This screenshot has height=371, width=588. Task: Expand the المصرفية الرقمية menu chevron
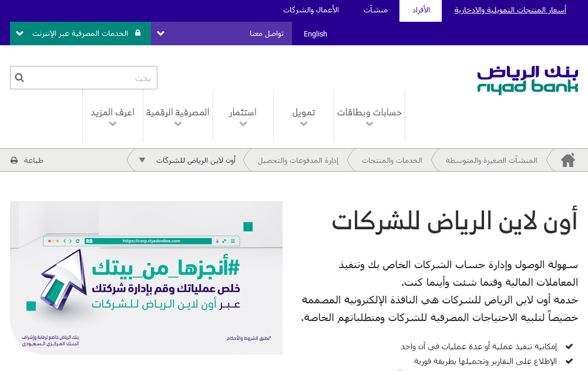pyautogui.click(x=178, y=124)
